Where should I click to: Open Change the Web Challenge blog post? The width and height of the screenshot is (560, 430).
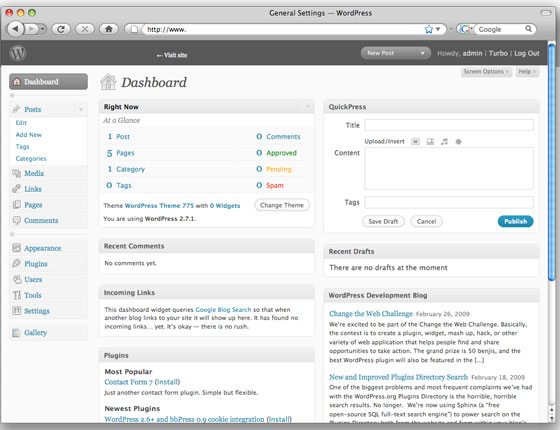tap(371, 314)
